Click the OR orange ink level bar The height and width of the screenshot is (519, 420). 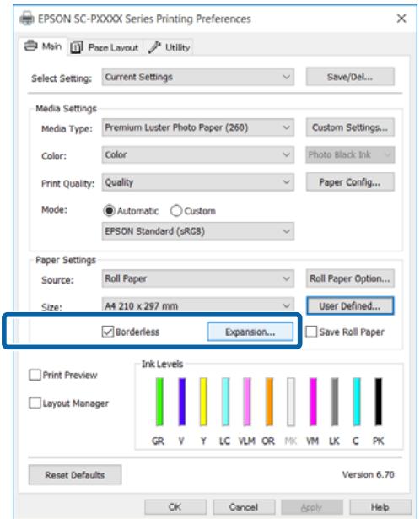[x=269, y=402]
